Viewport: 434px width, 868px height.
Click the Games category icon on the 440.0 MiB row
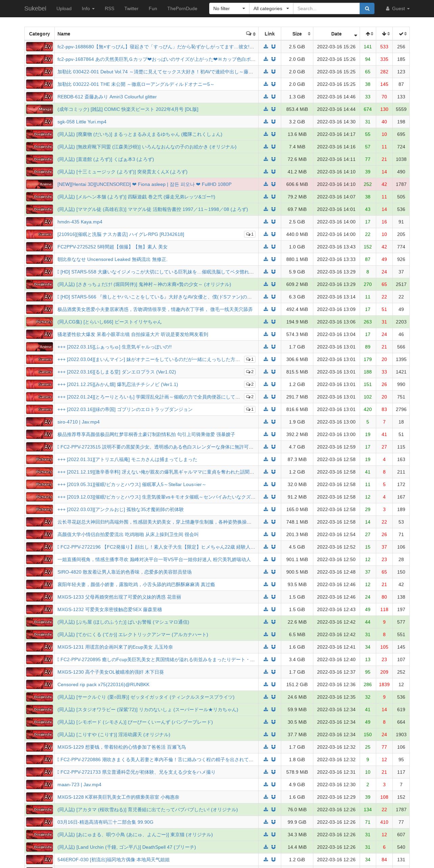(40, 234)
